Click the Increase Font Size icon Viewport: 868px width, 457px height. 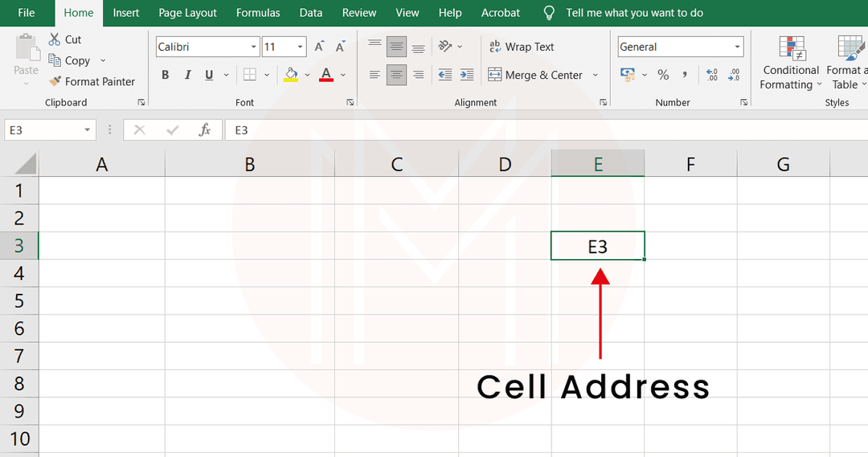[319, 47]
